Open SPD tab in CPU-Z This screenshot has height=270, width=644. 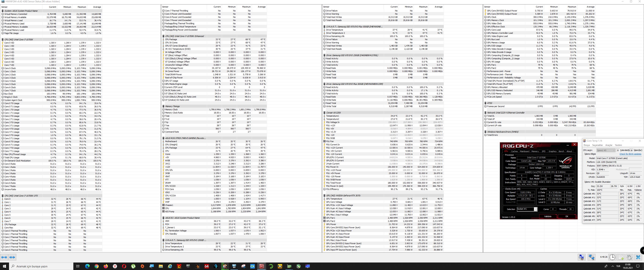pos(543,151)
